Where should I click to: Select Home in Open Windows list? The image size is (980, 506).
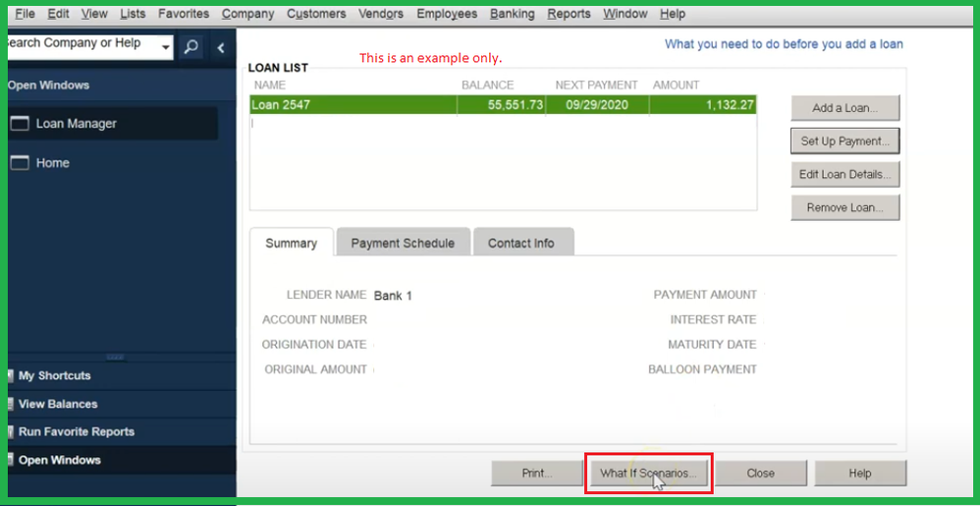[x=113, y=163]
